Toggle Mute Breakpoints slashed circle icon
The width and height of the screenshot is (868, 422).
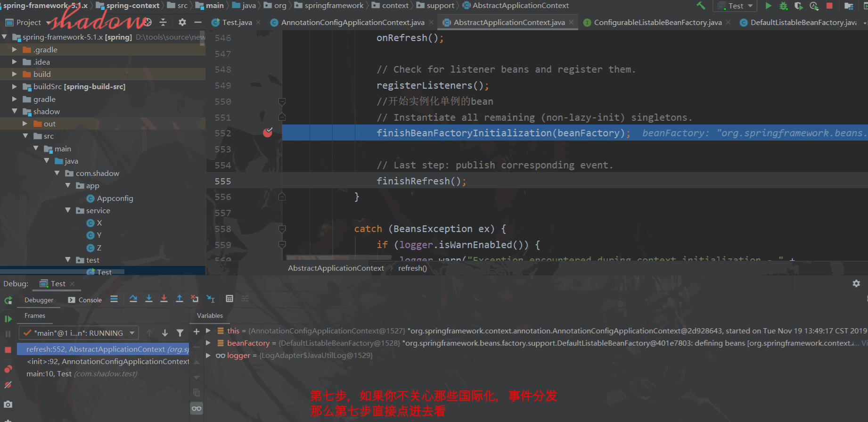pyautogui.click(x=8, y=385)
